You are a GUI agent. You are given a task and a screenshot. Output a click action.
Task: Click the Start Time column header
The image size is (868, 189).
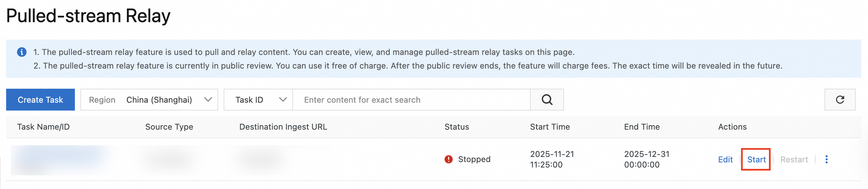(x=550, y=127)
